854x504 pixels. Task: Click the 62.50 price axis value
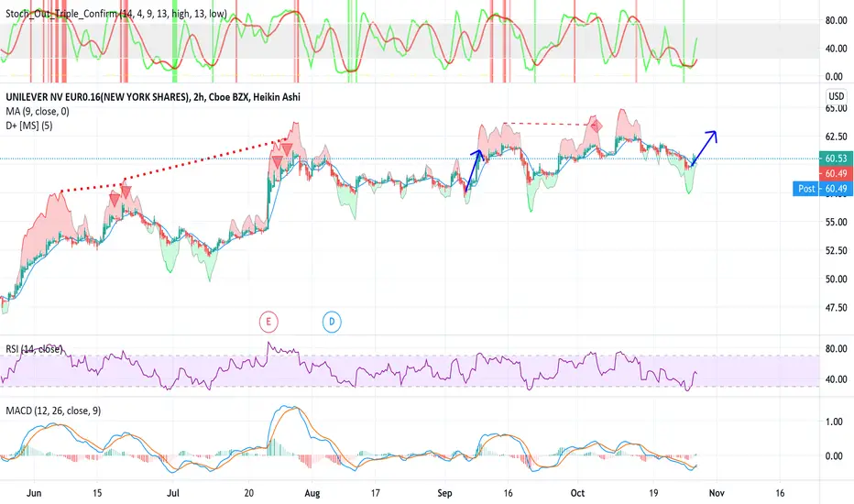click(x=836, y=137)
